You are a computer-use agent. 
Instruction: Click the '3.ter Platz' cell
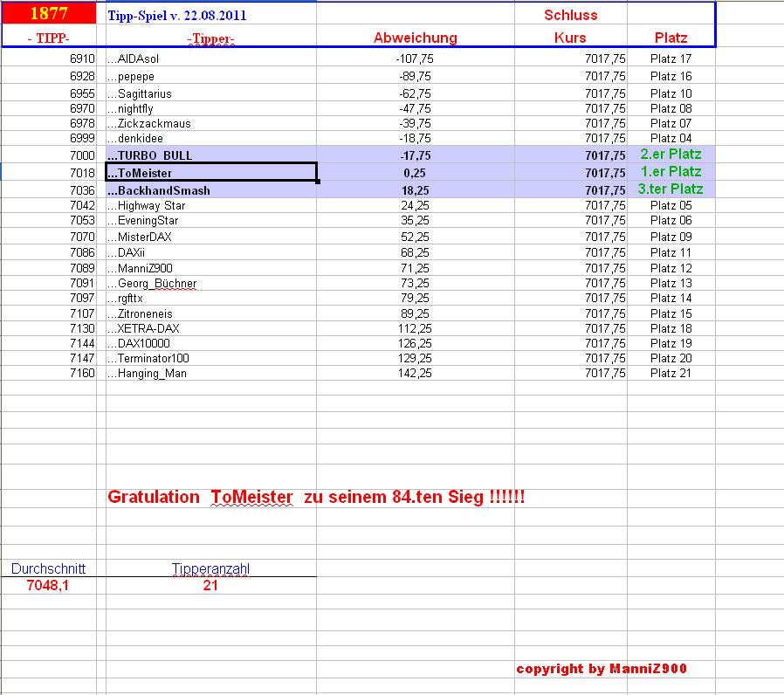coord(671,189)
